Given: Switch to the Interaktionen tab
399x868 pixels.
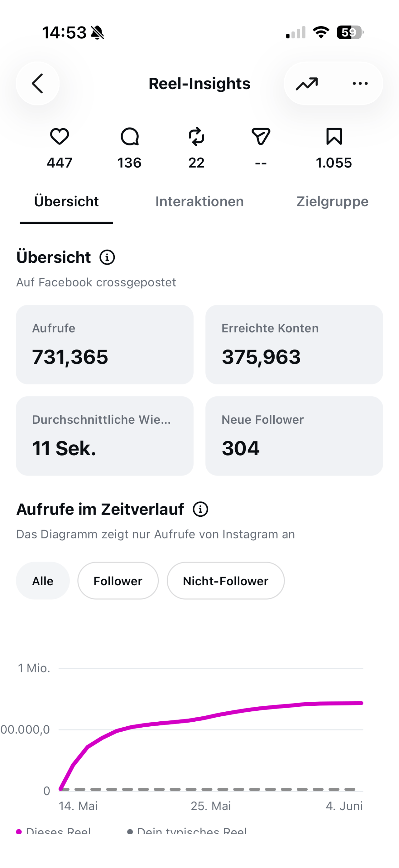Looking at the screenshot, I should click(199, 202).
